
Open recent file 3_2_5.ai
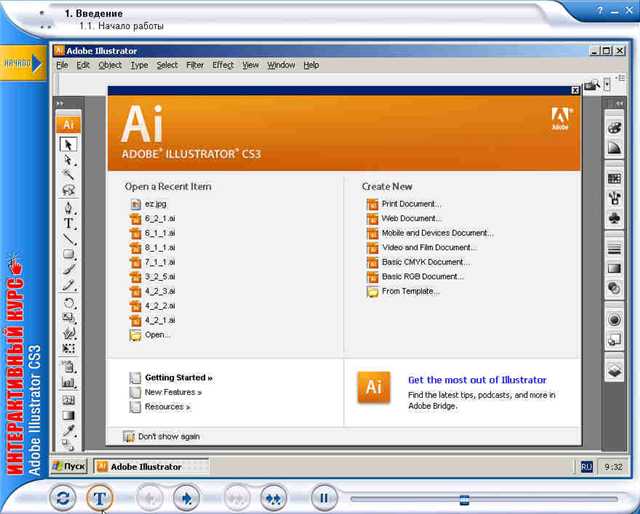pyautogui.click(x=153, y=277)
